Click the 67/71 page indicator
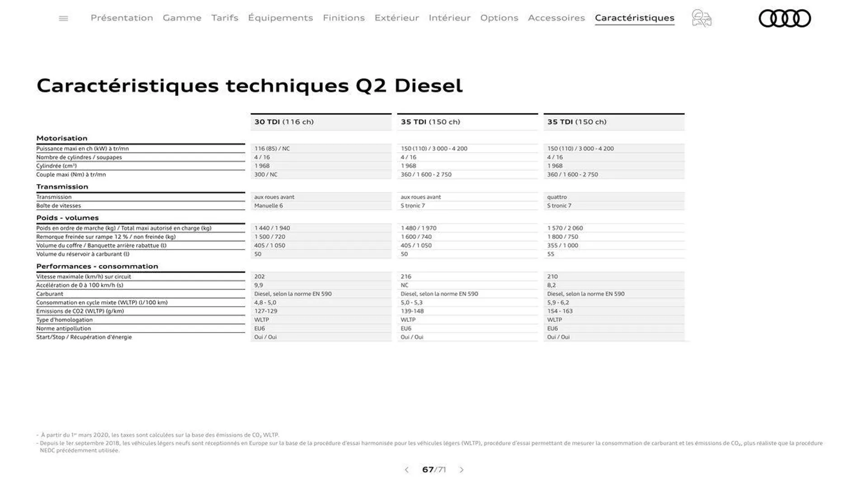This screenshot has height=488, width=868. (434, 470)
